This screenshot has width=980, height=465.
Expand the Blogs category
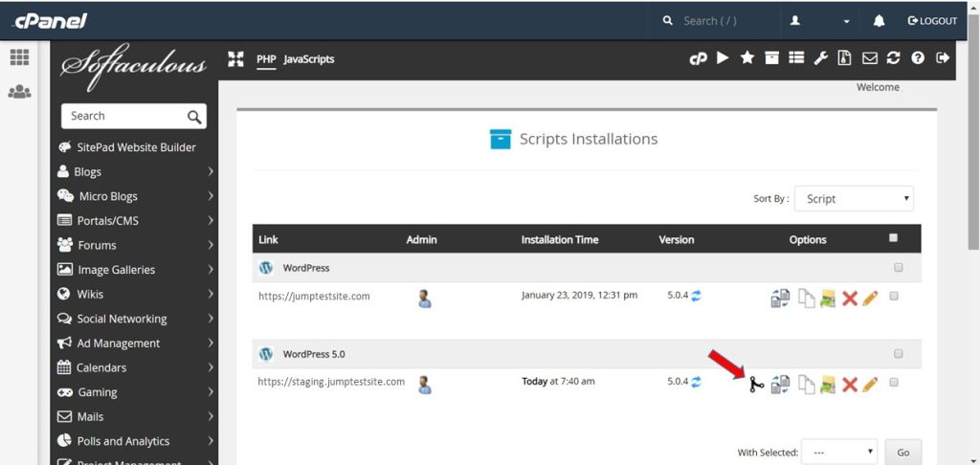[135, 172]
